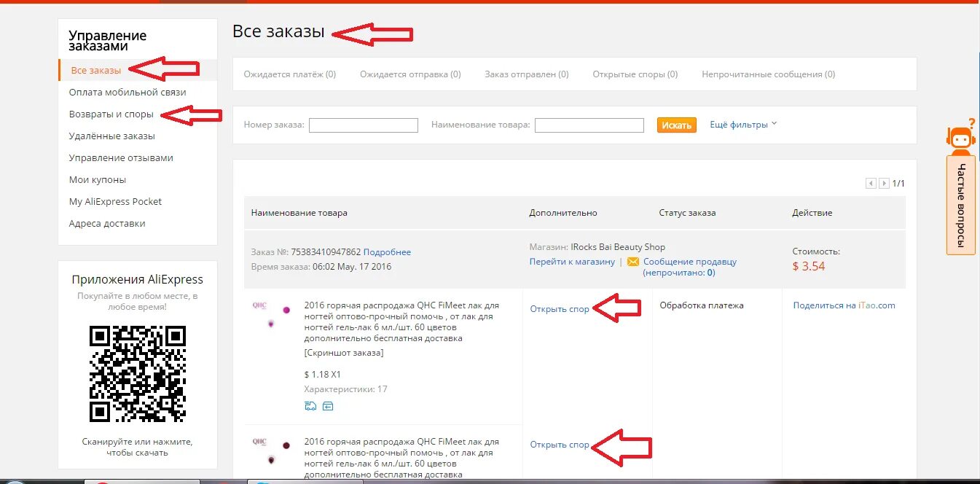Filter by 'Открытые споры (0)'

(635, 74)
